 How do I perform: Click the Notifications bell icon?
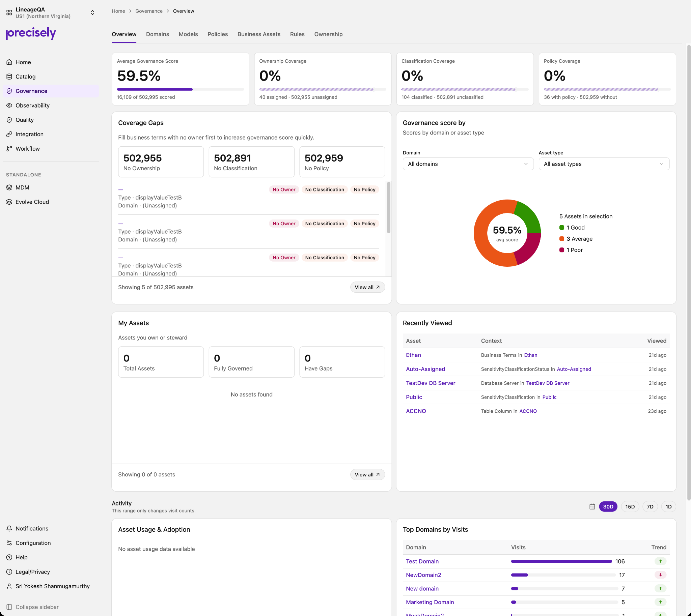pyautogui.click(x=9, y=528)
